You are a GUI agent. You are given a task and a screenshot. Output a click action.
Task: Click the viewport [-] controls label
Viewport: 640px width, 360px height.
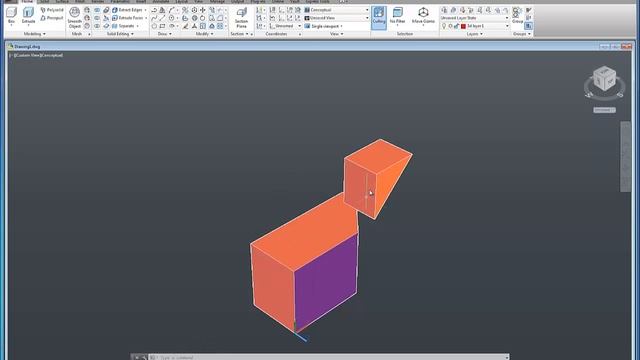pyautogui.click(x=11, y=55)
